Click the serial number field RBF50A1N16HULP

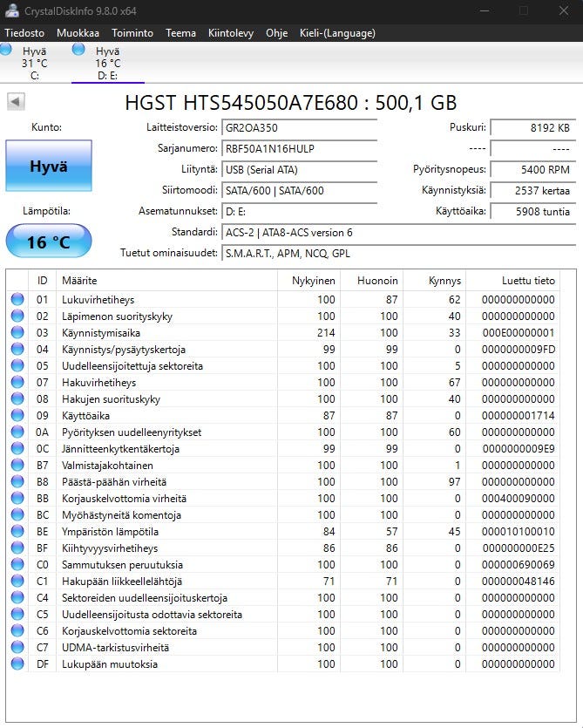(300, 148)
